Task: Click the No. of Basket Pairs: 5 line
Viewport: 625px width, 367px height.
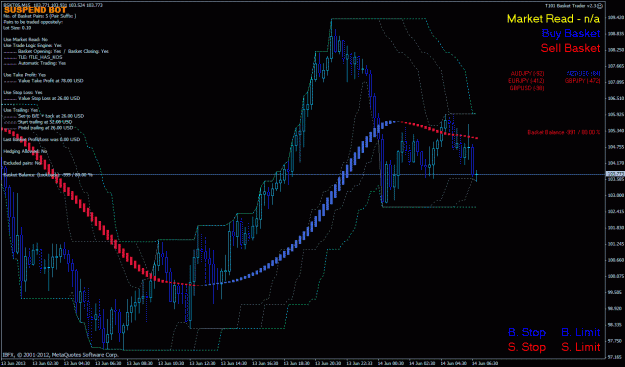Action: [39, 16]
